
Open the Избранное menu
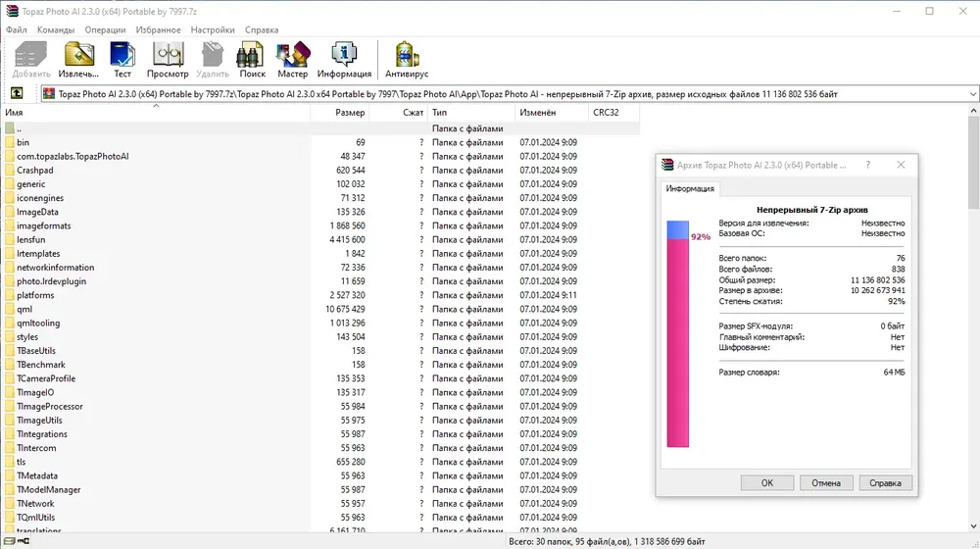[158, 29]
